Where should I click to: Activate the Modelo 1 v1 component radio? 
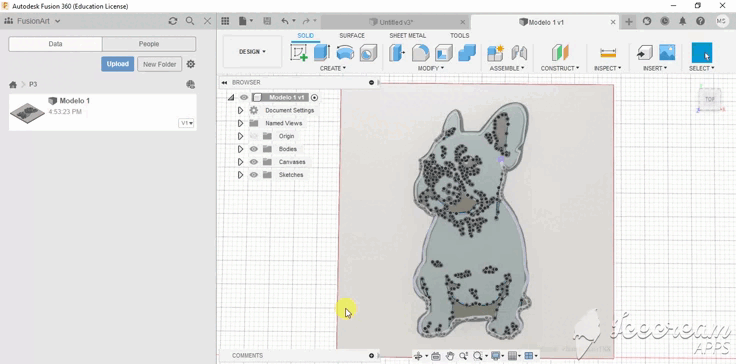(x=314, y=98)
